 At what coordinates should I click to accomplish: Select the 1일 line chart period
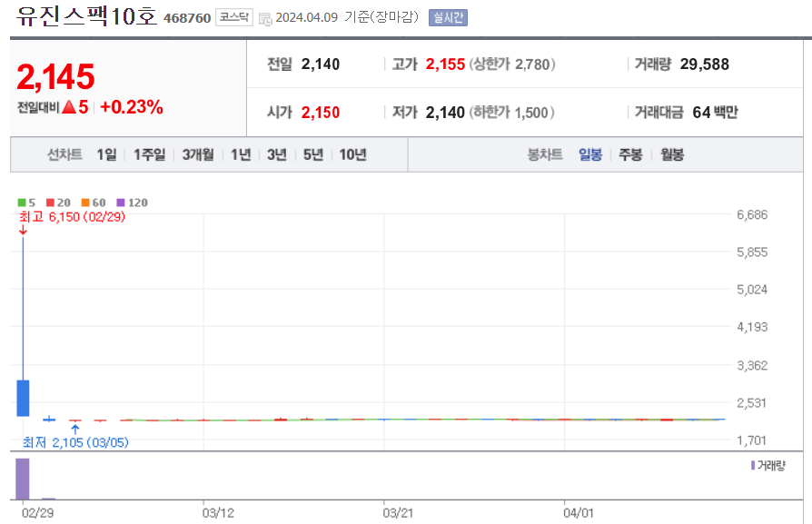(106, 154)
